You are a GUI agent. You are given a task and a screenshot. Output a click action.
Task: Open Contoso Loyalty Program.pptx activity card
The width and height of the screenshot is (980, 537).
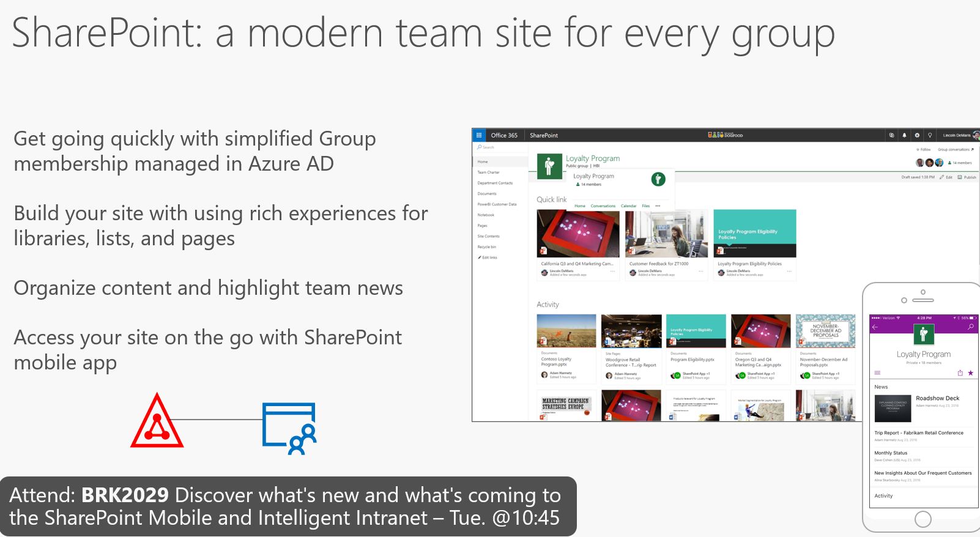tap(566, 348)
